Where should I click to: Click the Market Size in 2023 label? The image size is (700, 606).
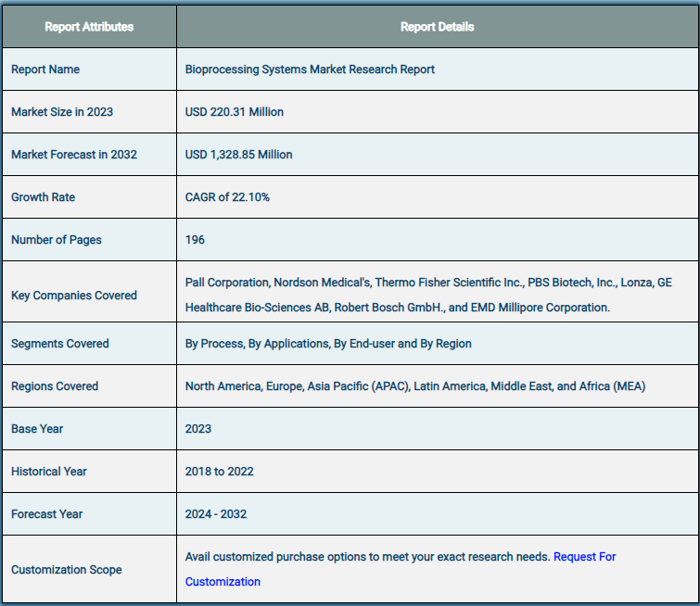(62, 112)
